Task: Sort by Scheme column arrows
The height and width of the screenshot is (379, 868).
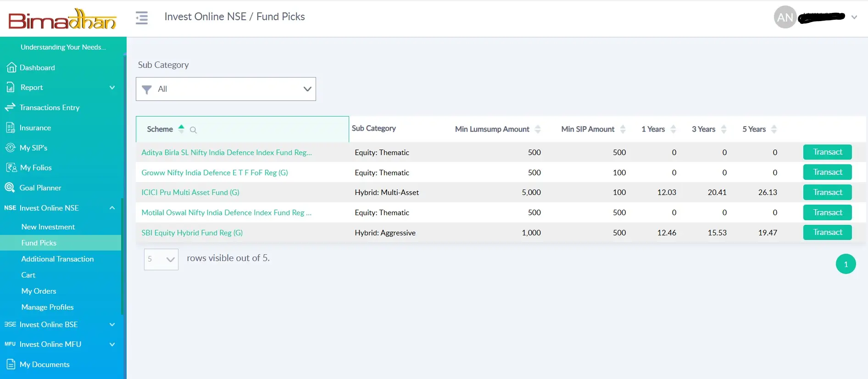Action: (x=181, y=129)
